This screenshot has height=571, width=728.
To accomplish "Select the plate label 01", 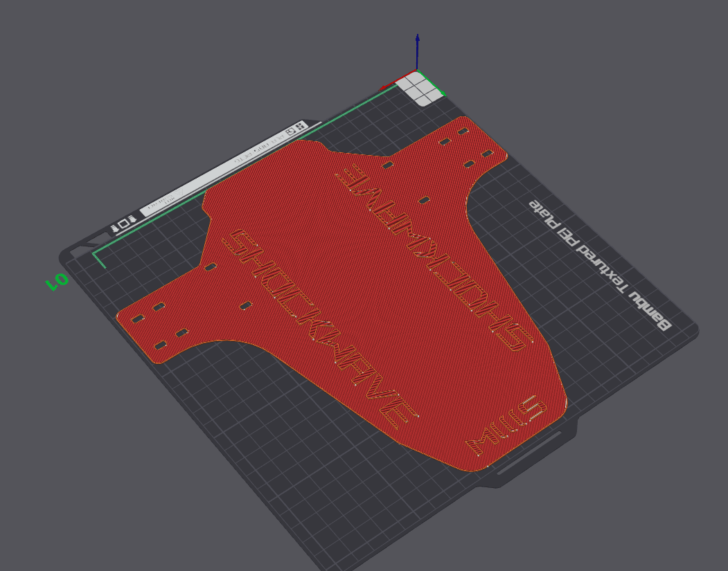I will click(x=54, y=282).
